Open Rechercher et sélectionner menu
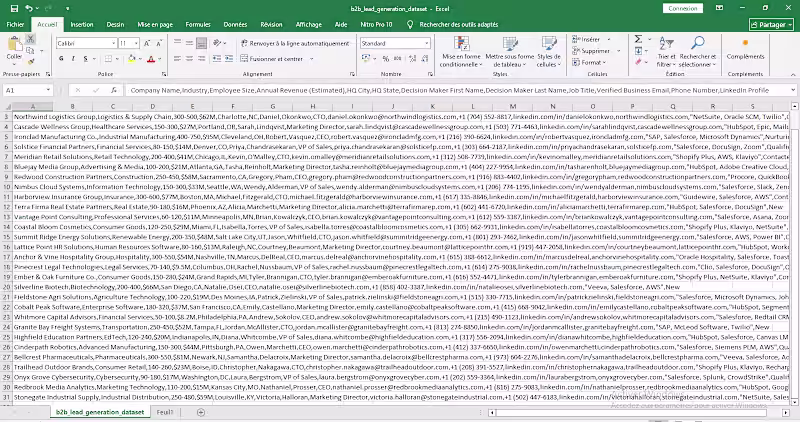The height and width of the screenshot is (422, 800). click(697, 52)
